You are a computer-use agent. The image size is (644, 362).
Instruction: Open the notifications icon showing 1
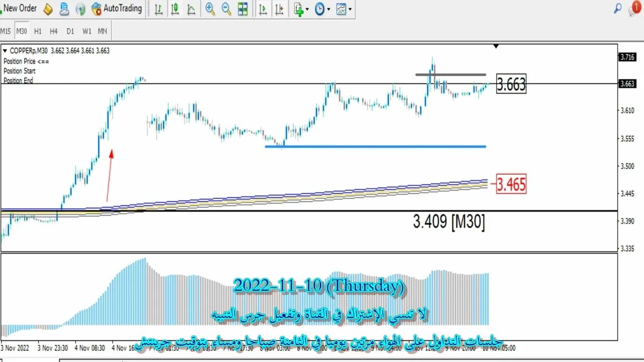(x=635, y=8)
